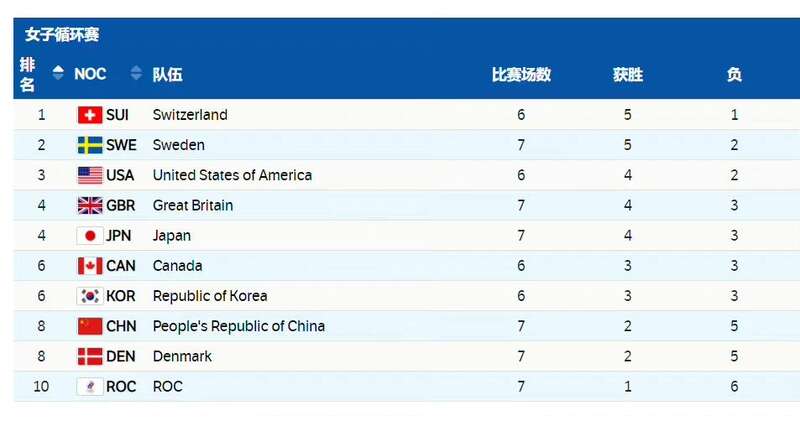Click the United States flag icon
The height and width of the screenshot is (426, 800).
[x=90, y=175]
